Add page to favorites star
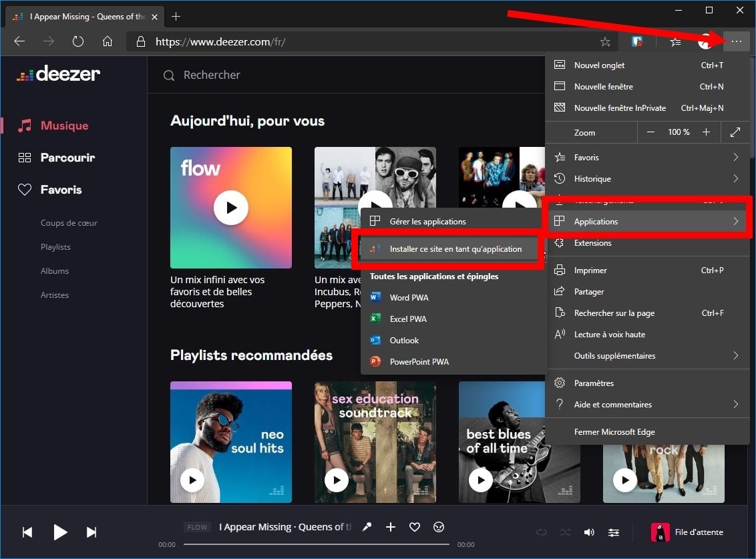The width and height of the screenshot is (756, 559). [605, 42]
